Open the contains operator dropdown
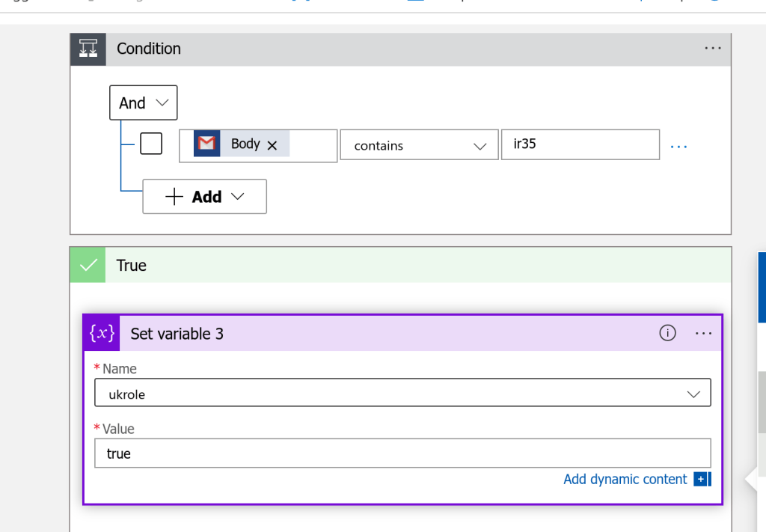 click(419, 144)
